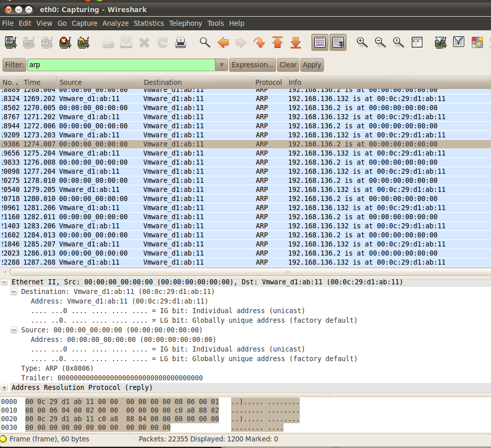
Task: Sort by the Info column header
Action: point(388,82)
